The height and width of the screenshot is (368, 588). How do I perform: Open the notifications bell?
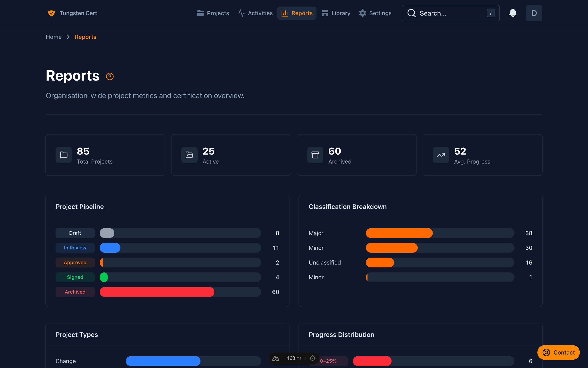[x=513, y=13]
